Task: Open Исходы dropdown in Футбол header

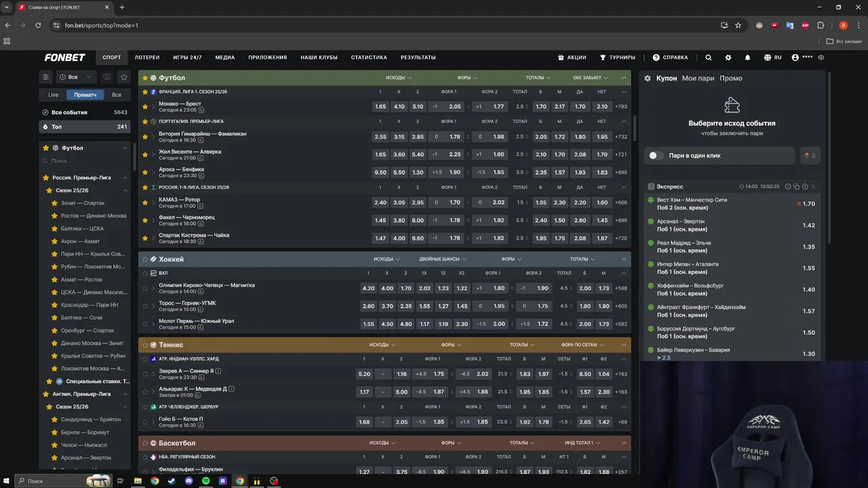Action: [398, 78]
